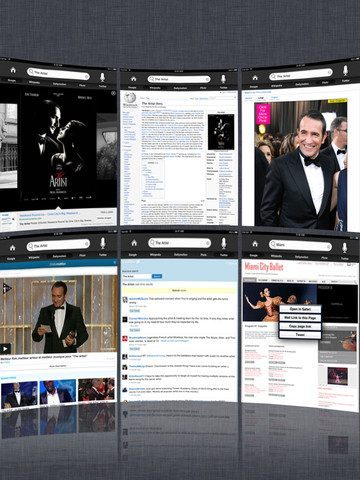Select the Twitter tab in the Twitter results panel
Viewport: 360px width, 480px height.
[x=223, y=255]
